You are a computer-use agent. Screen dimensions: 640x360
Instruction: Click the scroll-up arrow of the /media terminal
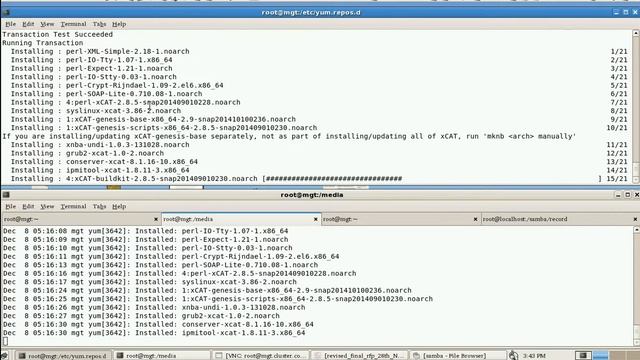click(637, 230)
